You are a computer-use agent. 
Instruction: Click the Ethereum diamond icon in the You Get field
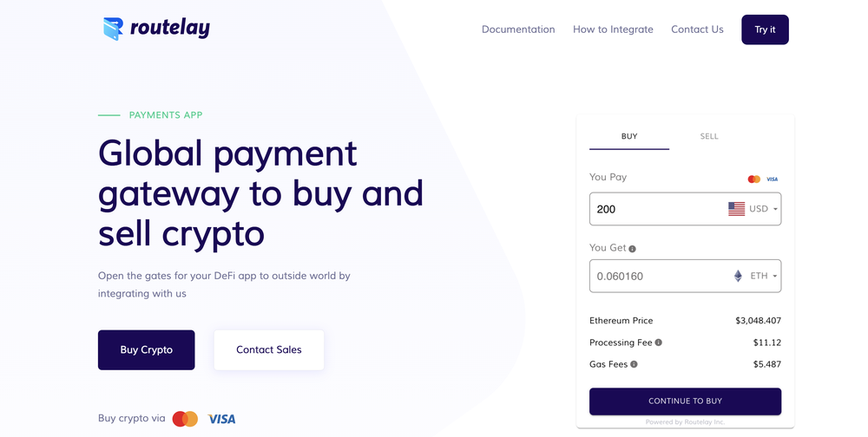739,276
